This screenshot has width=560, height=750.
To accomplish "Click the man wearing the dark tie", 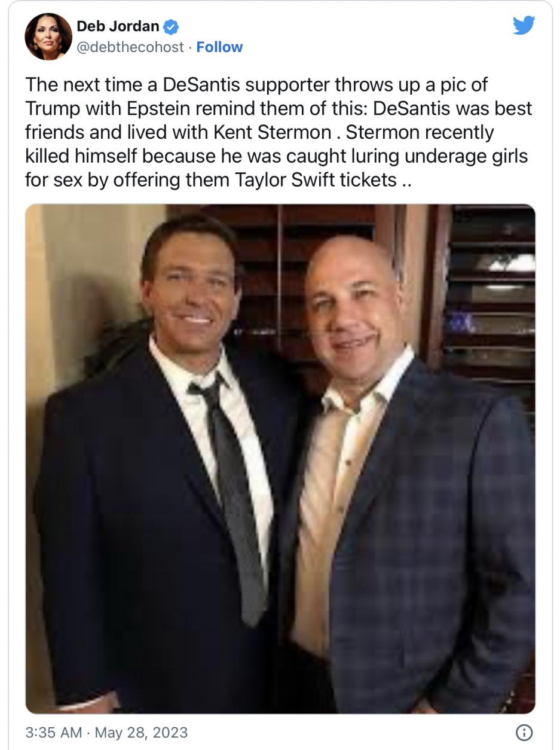I will (x=167, y=467).
